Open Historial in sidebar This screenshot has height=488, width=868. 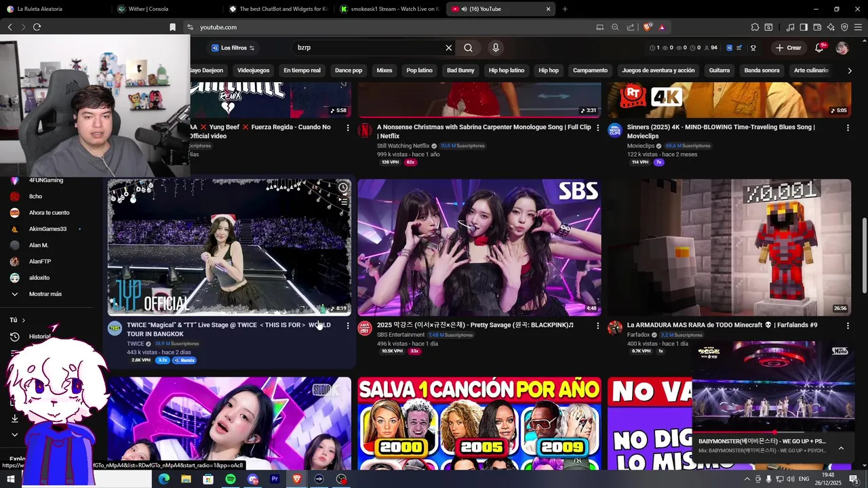39,337
